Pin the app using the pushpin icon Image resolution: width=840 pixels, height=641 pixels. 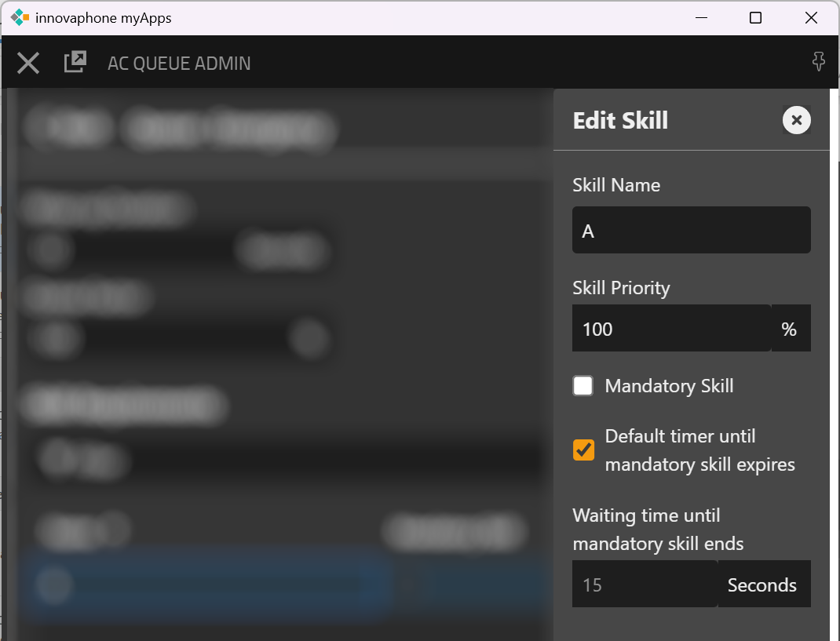818,62
